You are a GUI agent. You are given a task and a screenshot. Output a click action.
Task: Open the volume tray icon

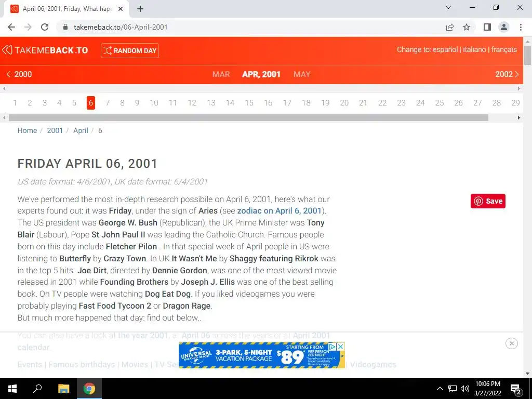coord(465,389)
